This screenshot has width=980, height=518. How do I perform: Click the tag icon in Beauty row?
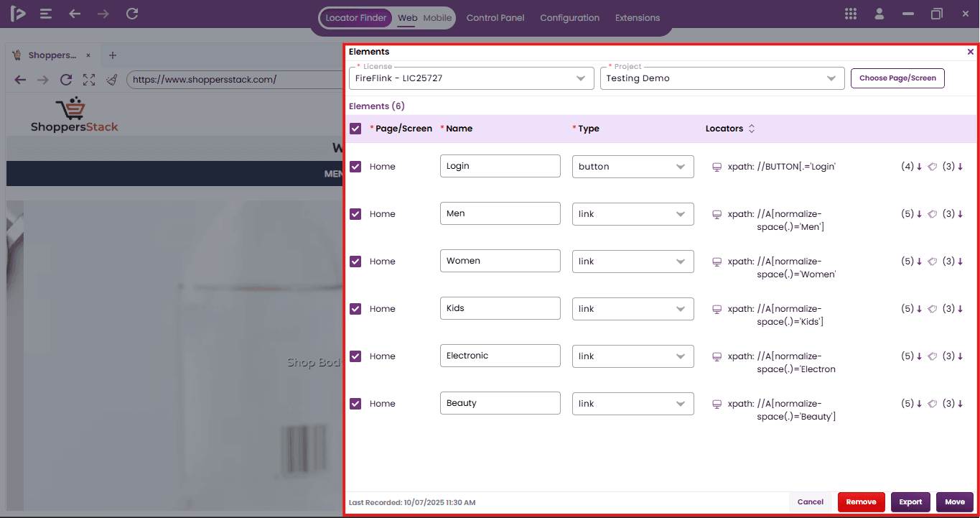click(x=933, y=404)
